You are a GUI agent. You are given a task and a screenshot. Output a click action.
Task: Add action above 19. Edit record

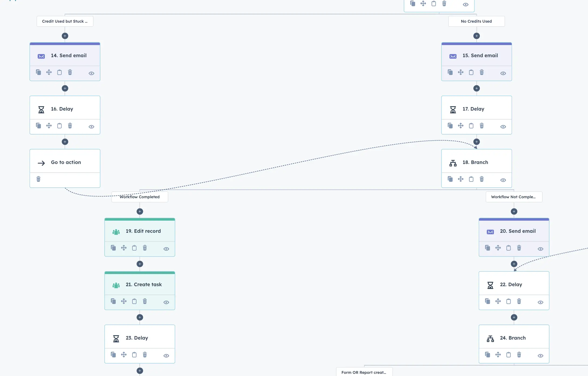point(140,211)
